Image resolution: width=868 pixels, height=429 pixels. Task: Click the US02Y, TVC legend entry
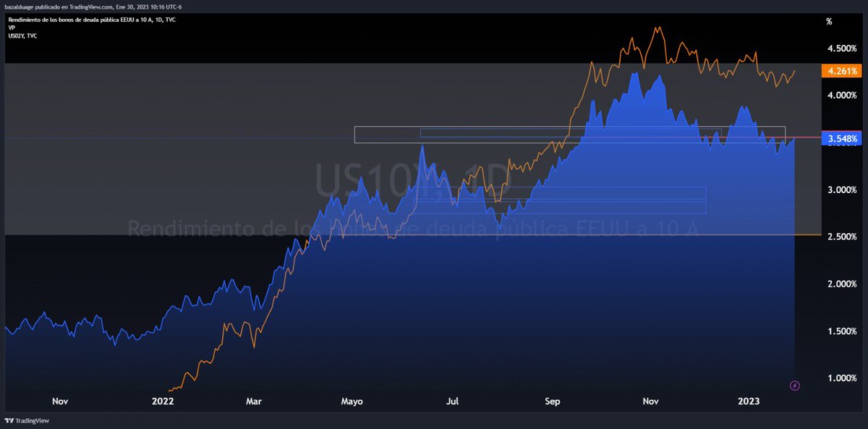(22, 35)
